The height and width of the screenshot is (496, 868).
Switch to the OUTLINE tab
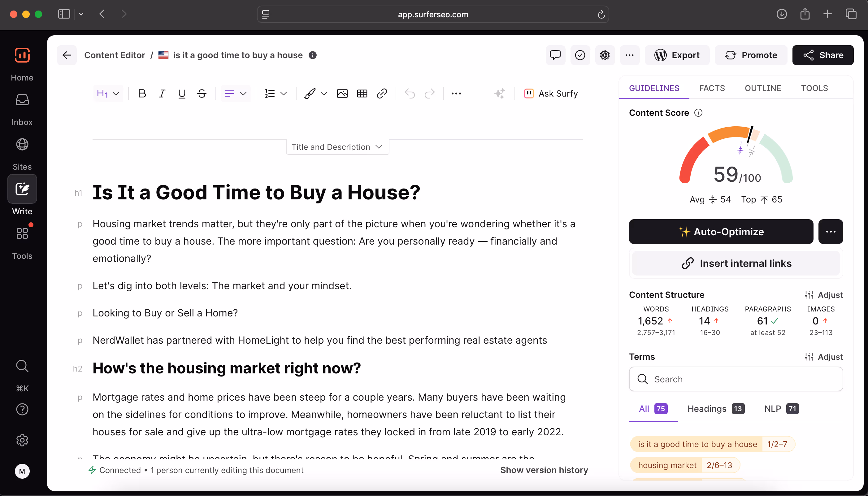click(x=762, y=88)
